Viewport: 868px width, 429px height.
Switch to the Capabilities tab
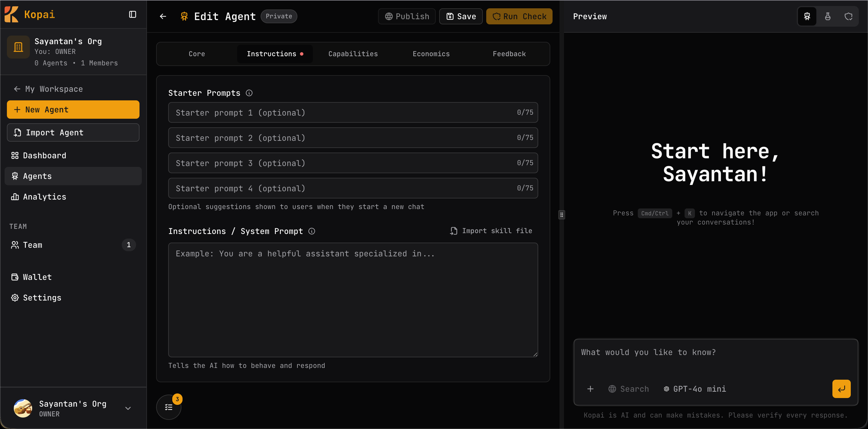(353, 54)
